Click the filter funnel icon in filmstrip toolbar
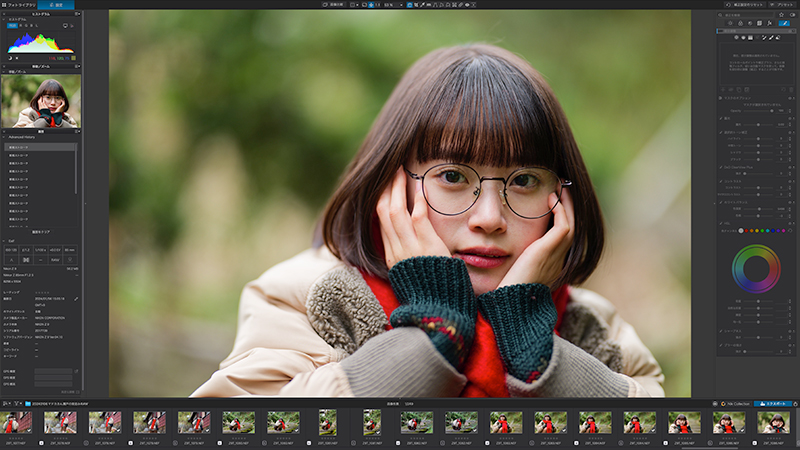The image size is (800, 450). pos(18,404)
